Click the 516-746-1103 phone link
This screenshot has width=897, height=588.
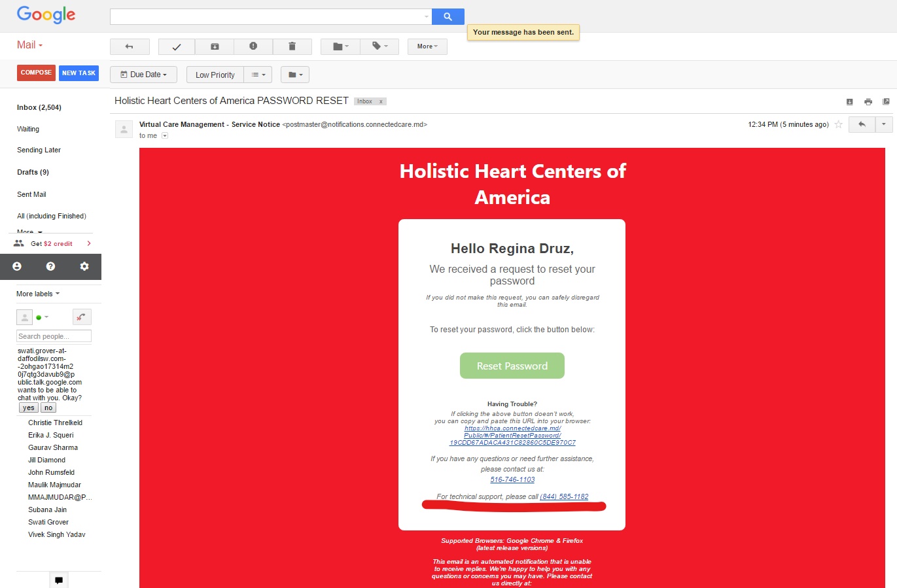click(x=512, y=479)
